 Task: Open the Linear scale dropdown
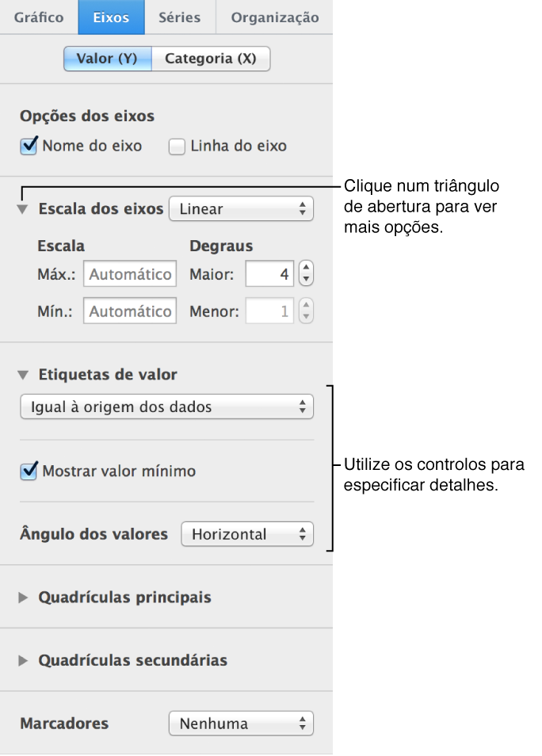coord(241,208)
